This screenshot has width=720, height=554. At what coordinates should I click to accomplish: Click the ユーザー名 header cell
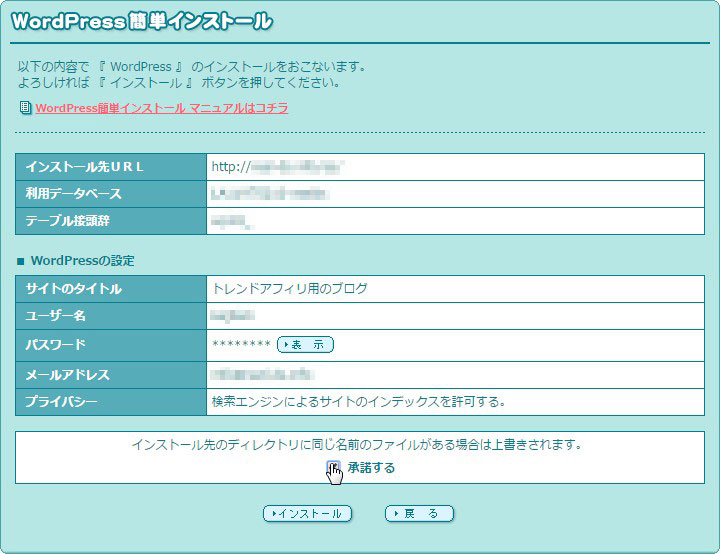(x=111, y=316)
